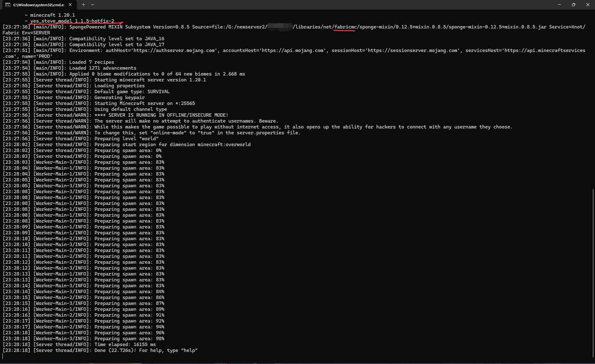Click 'Preparing spawn area: 98%' line
The image size is (595, 364).
coord(83,339)
